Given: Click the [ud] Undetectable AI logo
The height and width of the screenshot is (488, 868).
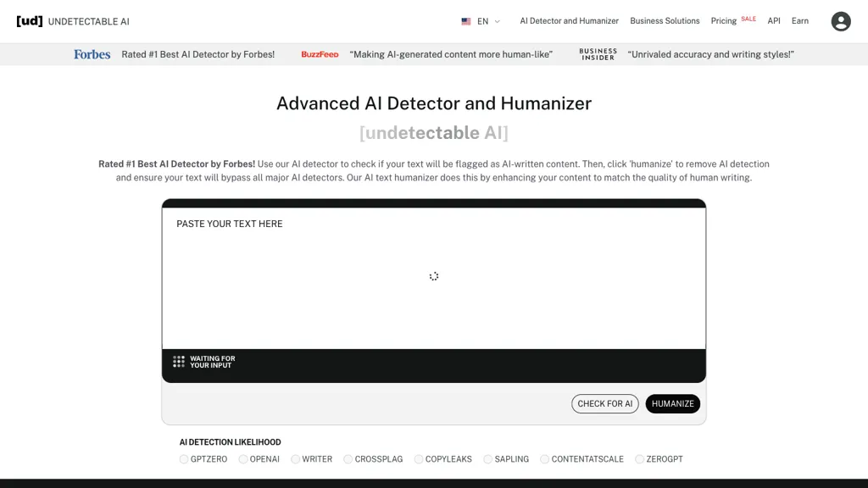Looking at the screenshot, I should (72, 20).
